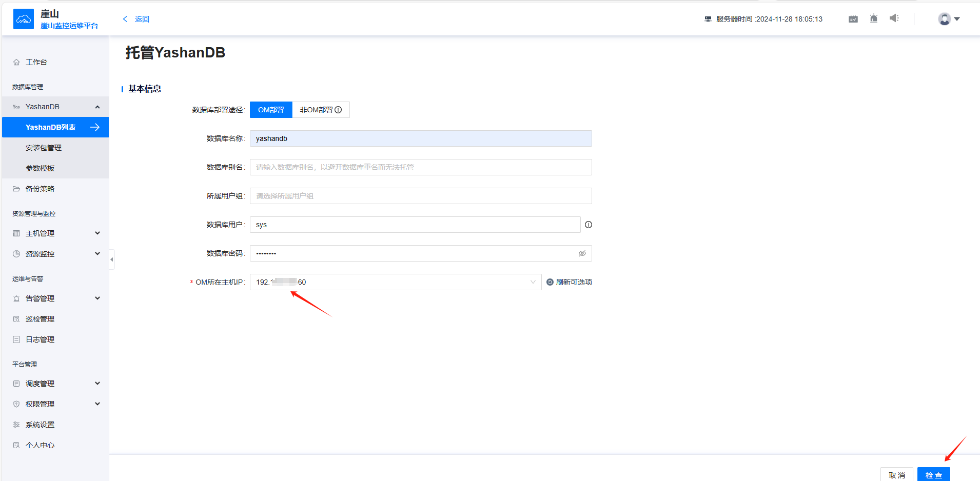980x481 pixels.
Task: Click the shield icon beside 权限管理
Action: (16, 404)
